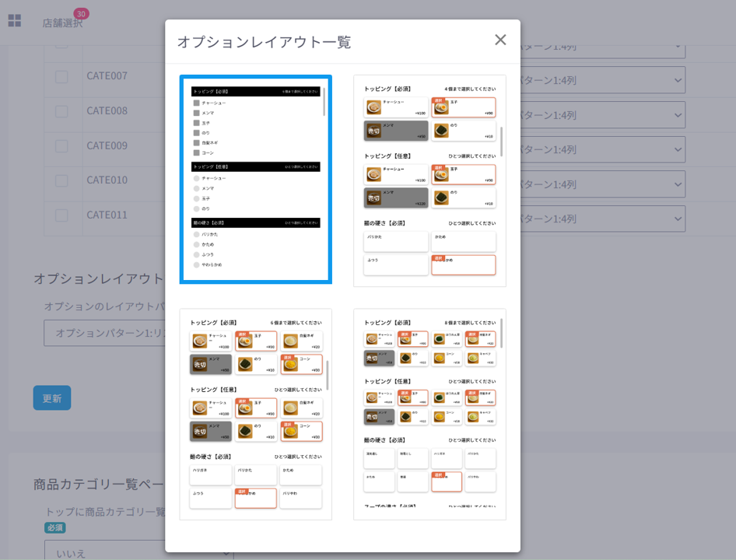736x560 pixels.
Task: Select the CATE011 checkbox
Action: (x=61, y=215)
